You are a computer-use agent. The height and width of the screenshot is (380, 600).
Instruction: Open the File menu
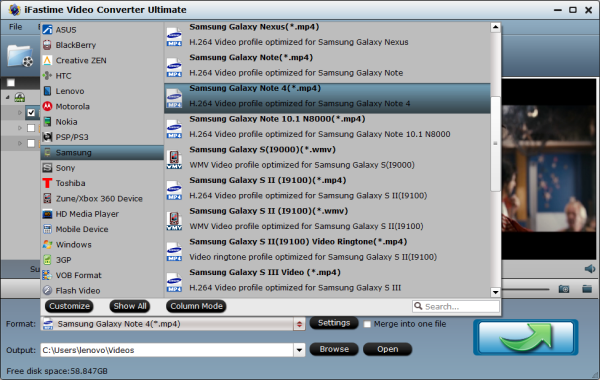point(16,27)
